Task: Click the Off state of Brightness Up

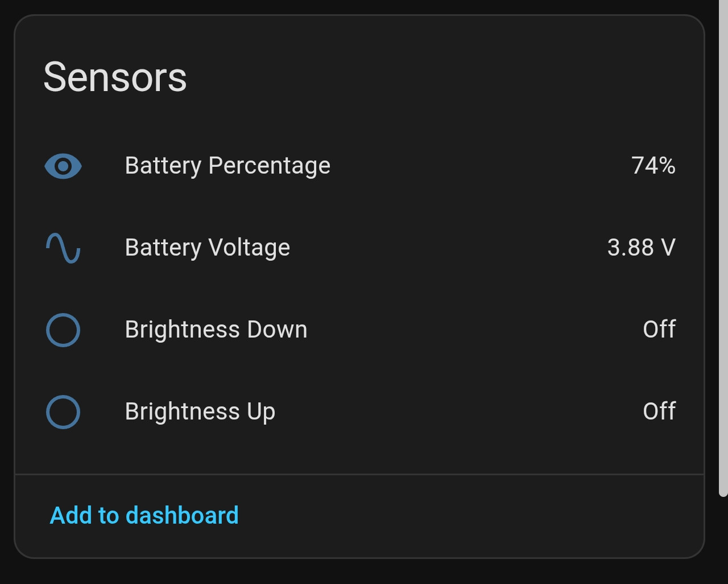Action: pyautogui.click(x=660, y=412)
